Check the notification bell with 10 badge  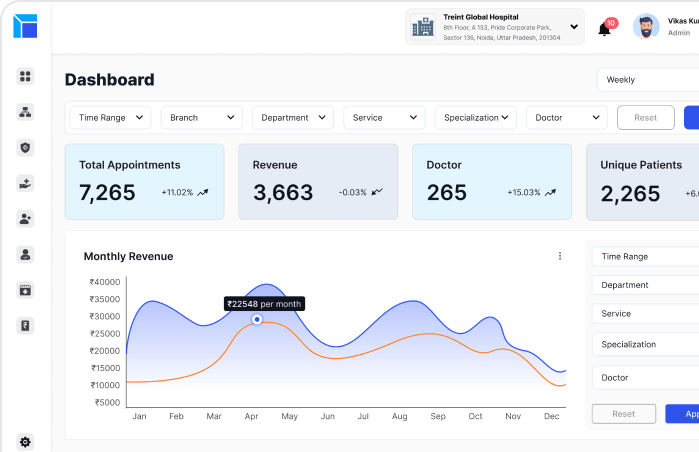(604, 29)
